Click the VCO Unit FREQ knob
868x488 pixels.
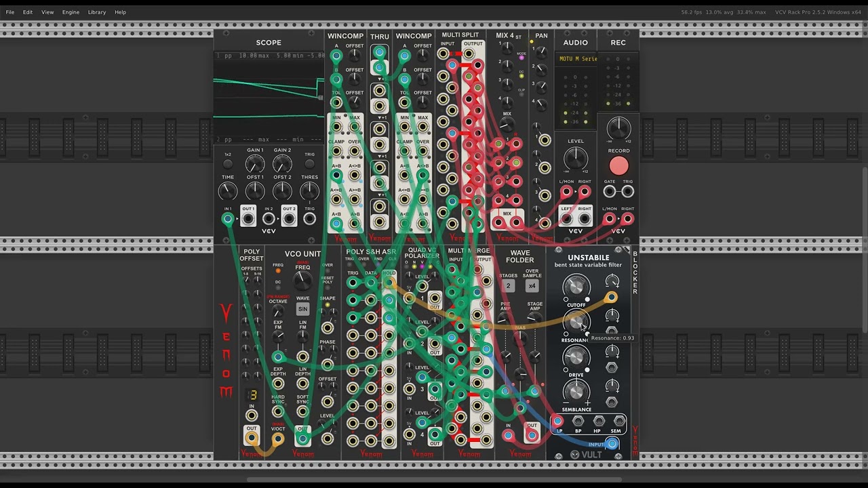coord(302,281)
